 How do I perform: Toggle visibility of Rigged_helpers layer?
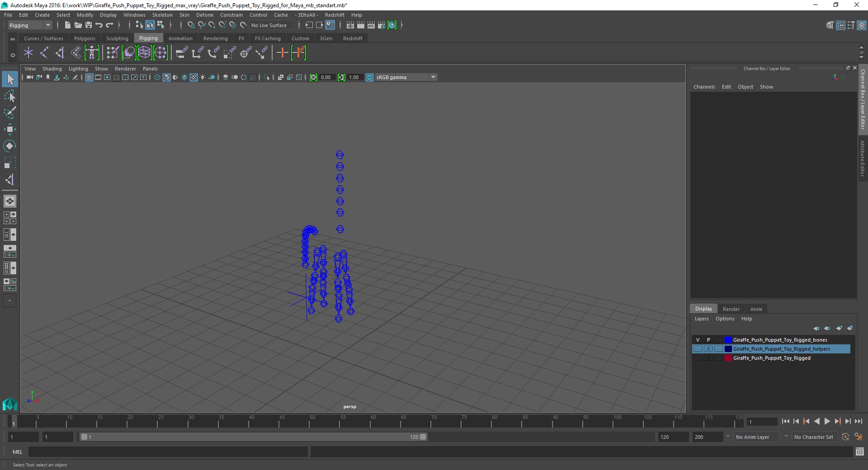(x=698, y=349)
